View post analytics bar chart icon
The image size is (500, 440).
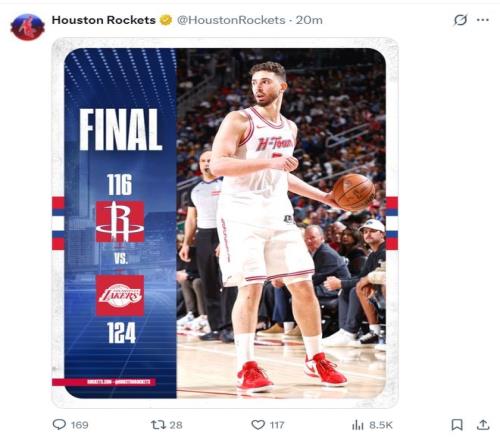click(358, 425)
